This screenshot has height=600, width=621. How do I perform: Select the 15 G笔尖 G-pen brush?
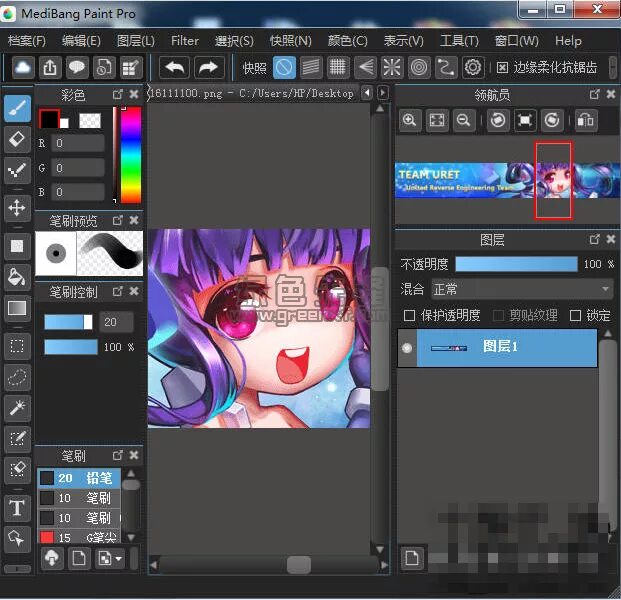tap(79, 537)
